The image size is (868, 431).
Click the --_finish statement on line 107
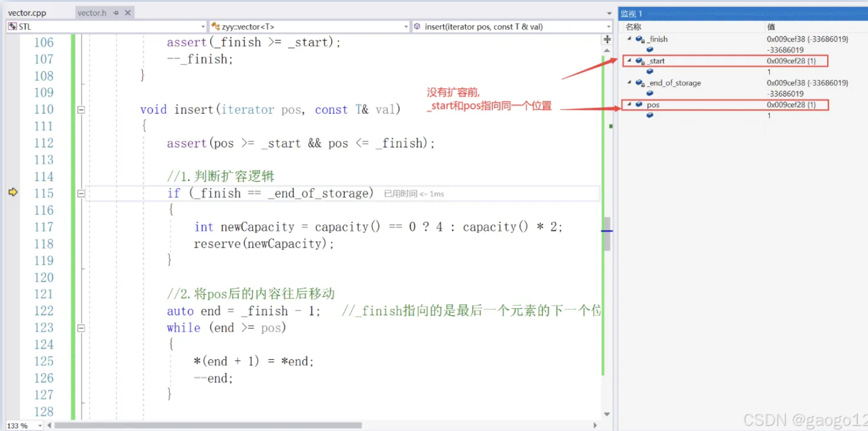[x=200, y=60]
